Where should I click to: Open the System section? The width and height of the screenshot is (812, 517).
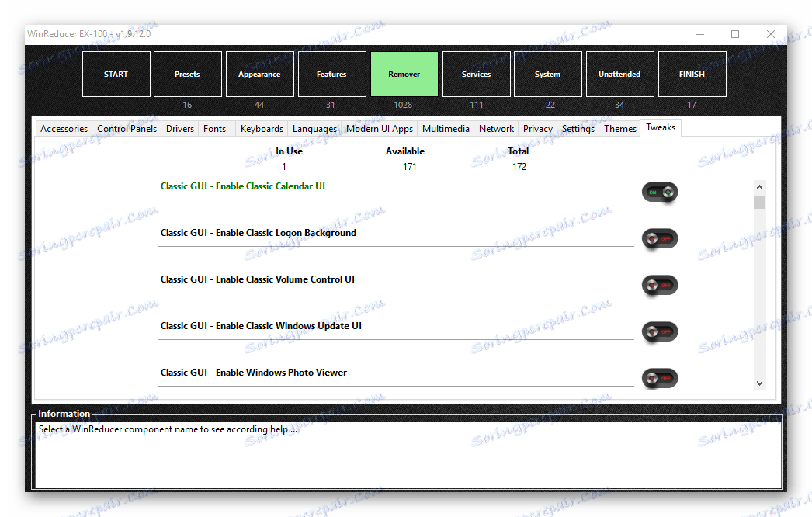pos(547,74)
